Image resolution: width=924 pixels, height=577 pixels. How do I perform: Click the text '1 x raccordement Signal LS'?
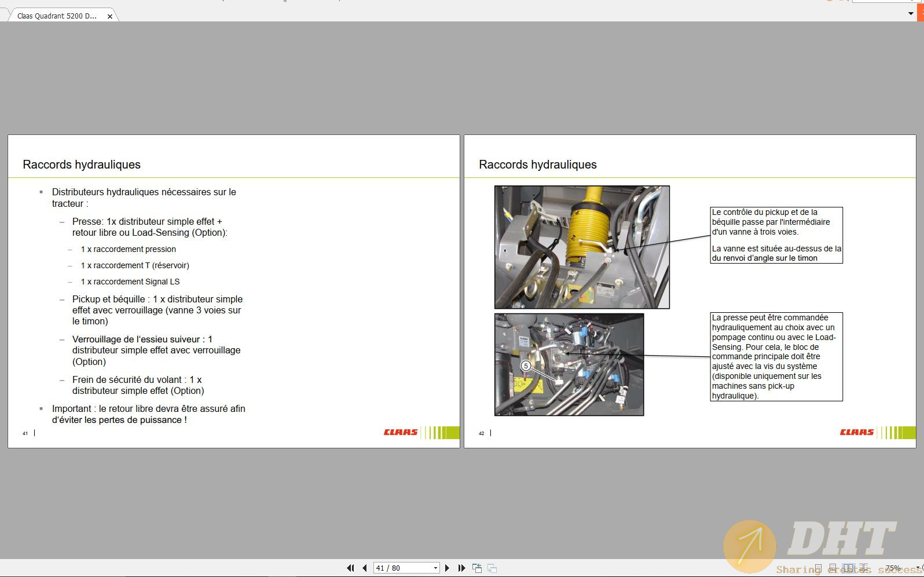130,282
